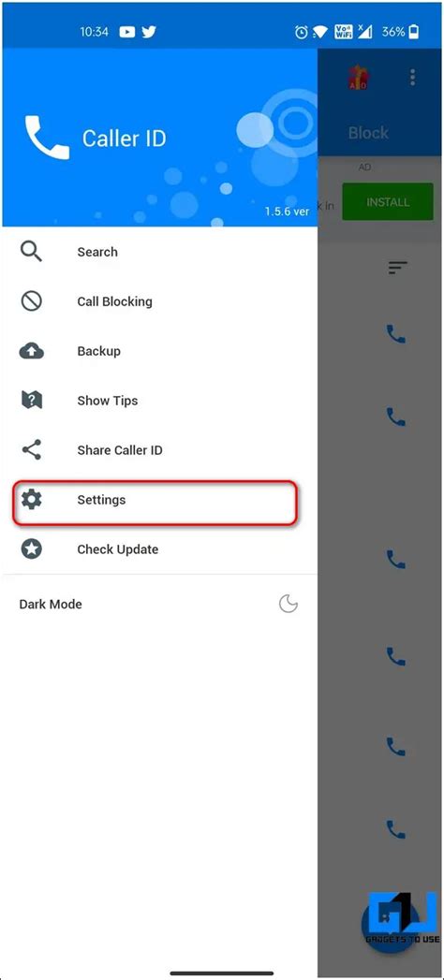Viewport: 444px width, 980px height.
Task: Open Settings via the gear icon
Action: click(31, 500)
